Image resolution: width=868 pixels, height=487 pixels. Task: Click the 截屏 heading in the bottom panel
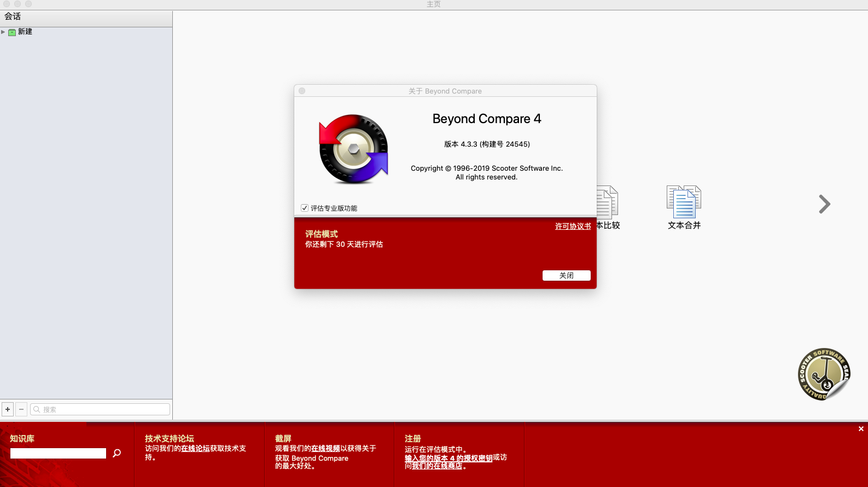point(283,438)
